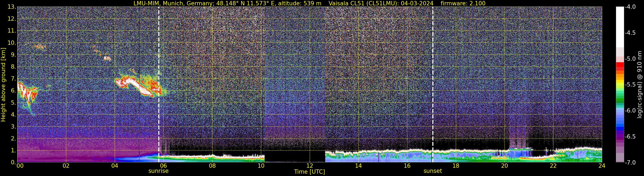Click the '08' time axis tick label
Screen dimensions: 644x176
coord(212,166)
